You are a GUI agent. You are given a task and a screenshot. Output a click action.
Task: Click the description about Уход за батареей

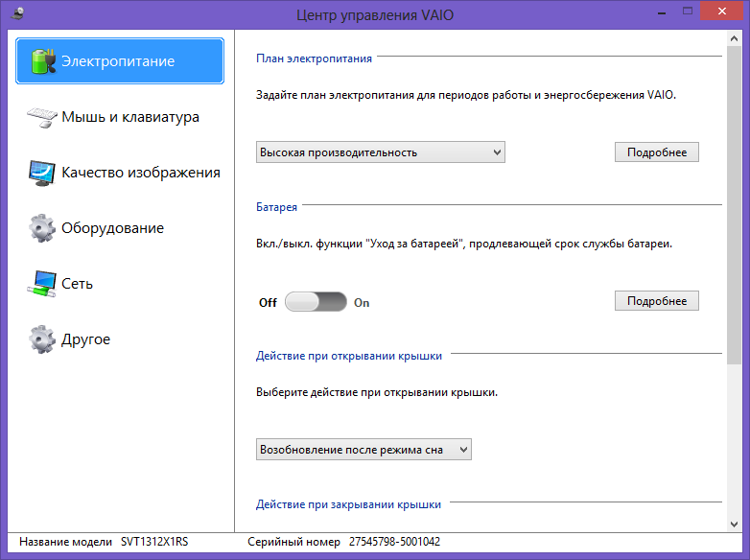[464, 244]
